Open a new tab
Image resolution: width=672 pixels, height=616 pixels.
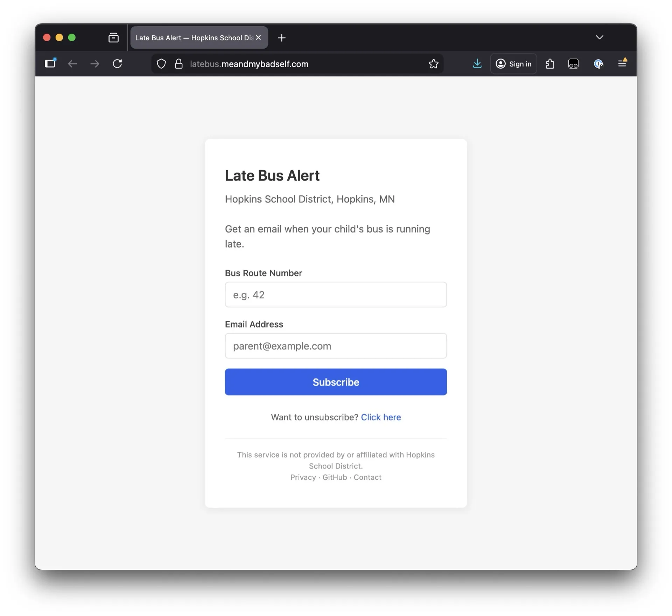coord(282,38)
